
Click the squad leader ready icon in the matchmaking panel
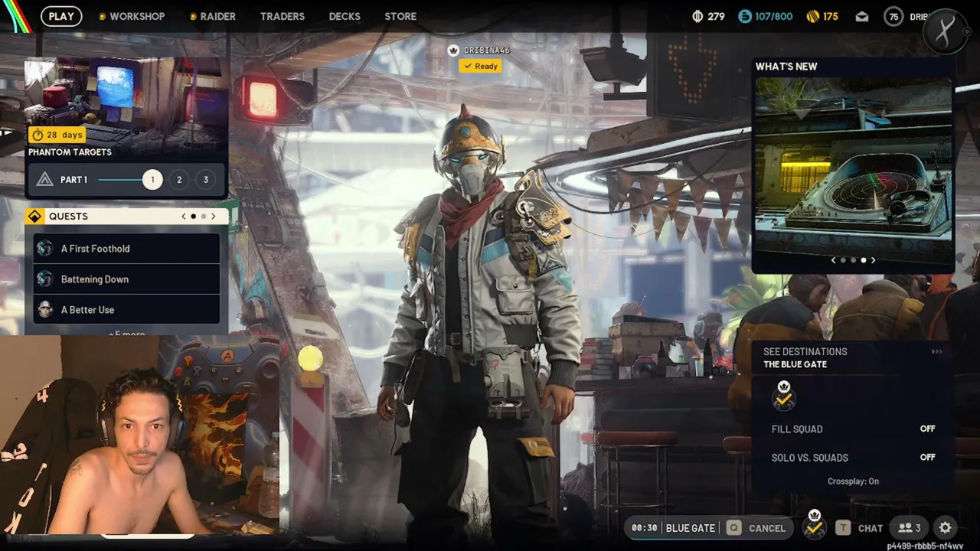point(783,396)
